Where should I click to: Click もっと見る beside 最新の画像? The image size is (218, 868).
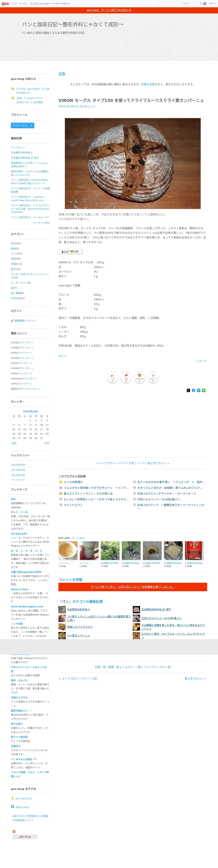point(78,538)
